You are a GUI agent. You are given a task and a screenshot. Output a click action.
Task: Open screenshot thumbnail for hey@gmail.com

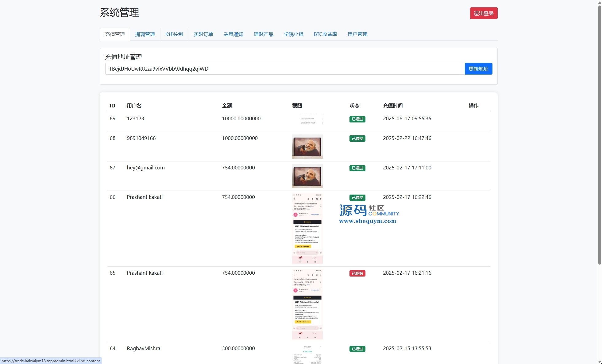click(x=307, y=176)
